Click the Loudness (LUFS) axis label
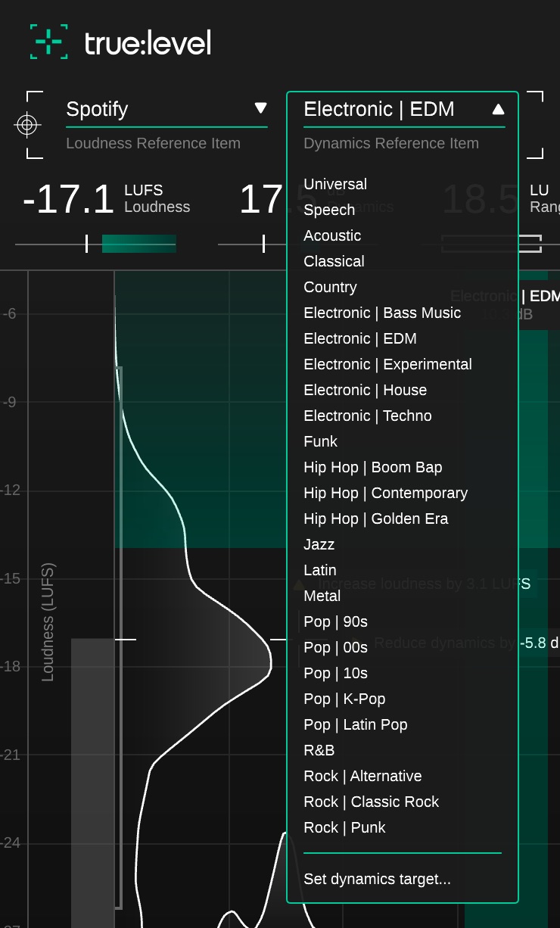Screen dimensions: 560x928 pyautogui.click(x=48, y=622)
